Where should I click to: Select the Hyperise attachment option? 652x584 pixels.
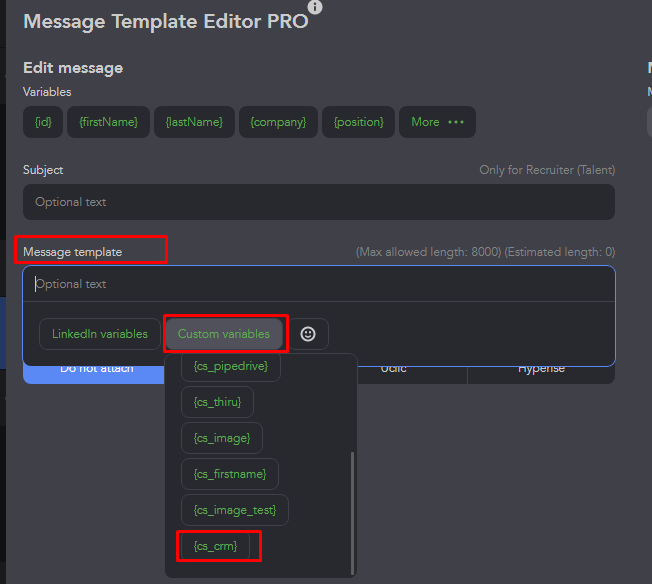click(x=540, y=368)
